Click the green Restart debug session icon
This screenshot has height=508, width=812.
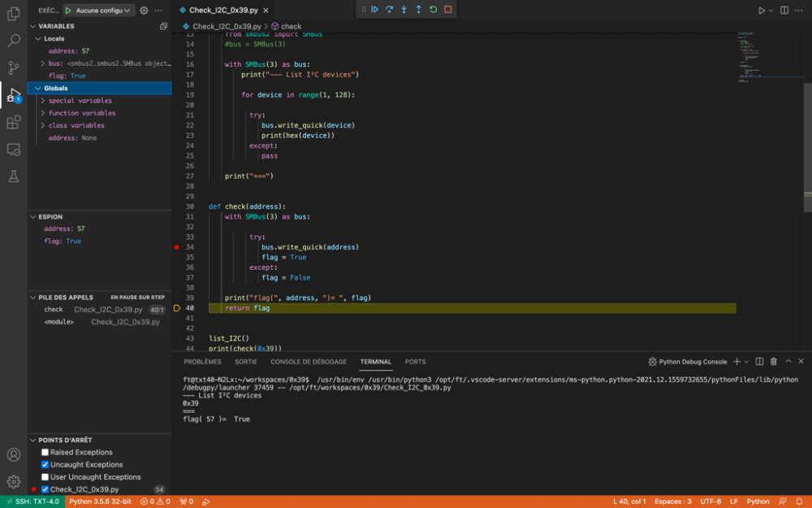(x=433, y=9)
